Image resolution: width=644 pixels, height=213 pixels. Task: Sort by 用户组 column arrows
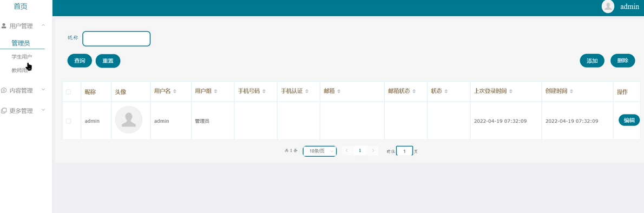click(x=215, y=91)
